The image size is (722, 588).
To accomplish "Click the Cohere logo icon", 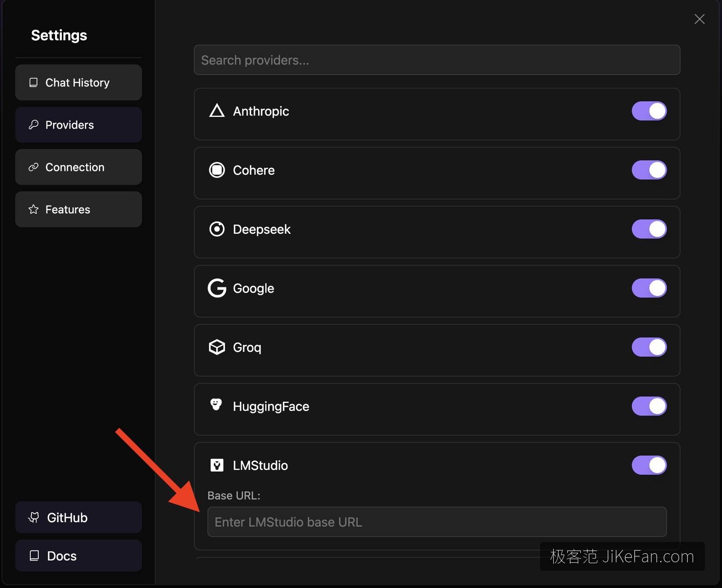I will (217, 170).
